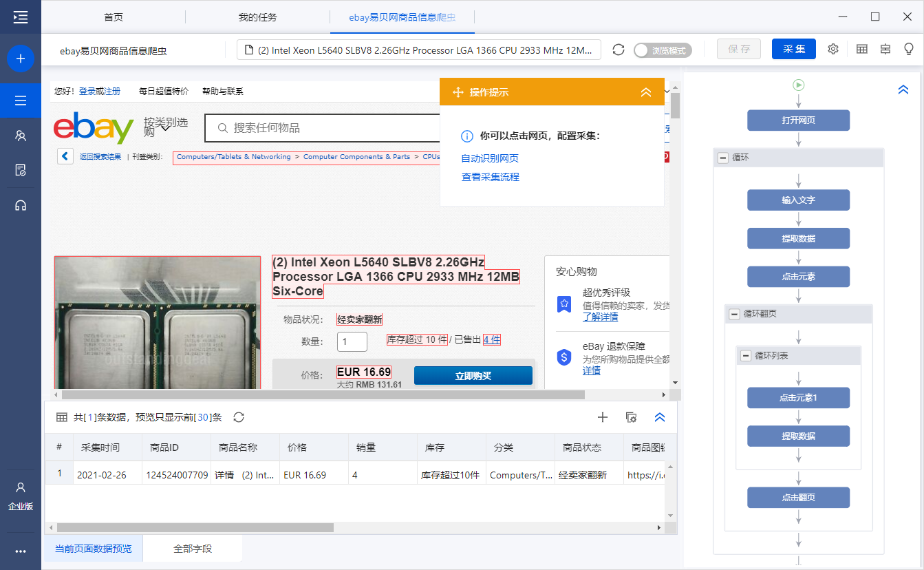Select the 输入文字 workflow step
The height and width of the screenshot is (570, 924).
click(x=799, y=200)
